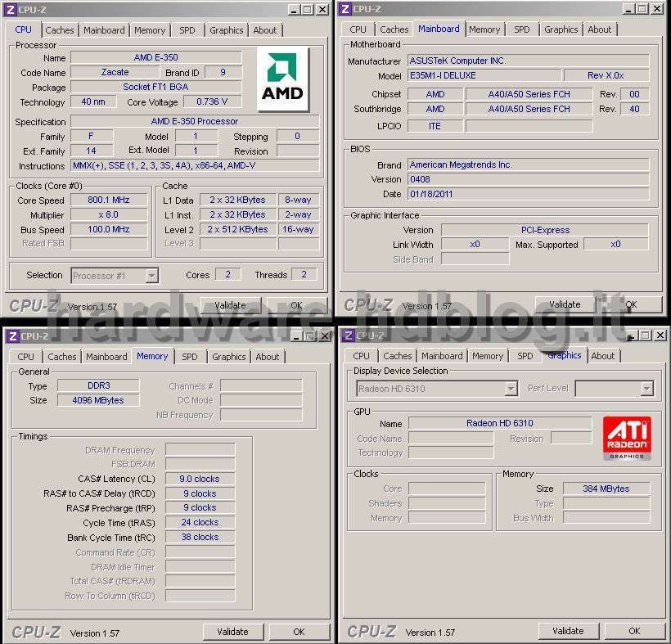The image size is (671, 644).
Task: Open the Processor #1 selection dropdown
Action: pyautogui.click(x=151, y=276)
